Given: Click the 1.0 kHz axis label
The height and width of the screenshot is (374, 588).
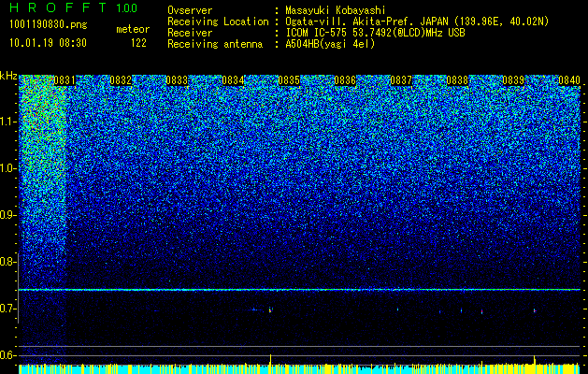Looking at the screenshot, I should point(8,168).
